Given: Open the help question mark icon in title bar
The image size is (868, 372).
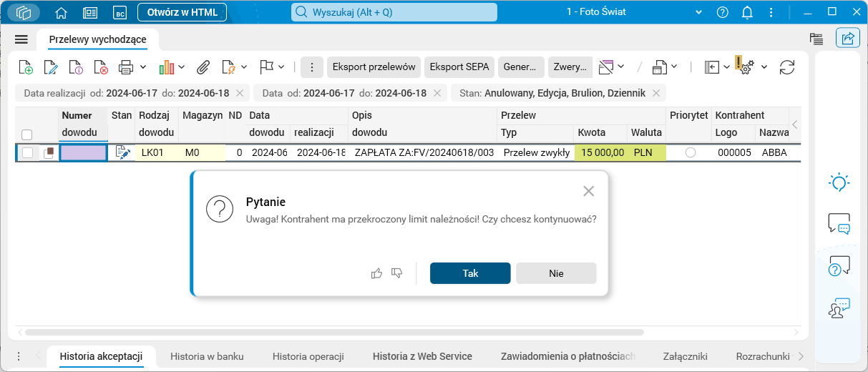Looking at the screenshot, I should 723,12.
